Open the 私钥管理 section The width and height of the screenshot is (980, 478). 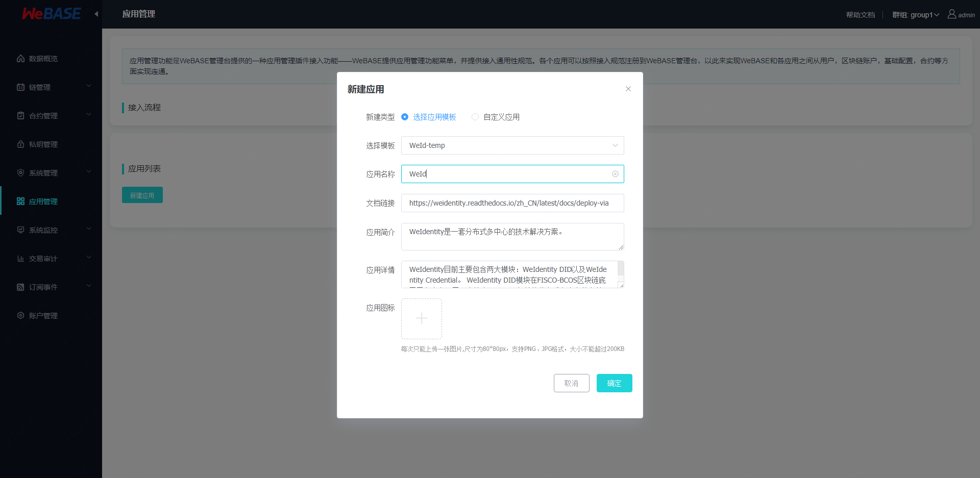pyautogui.click(x=43, y=144)
